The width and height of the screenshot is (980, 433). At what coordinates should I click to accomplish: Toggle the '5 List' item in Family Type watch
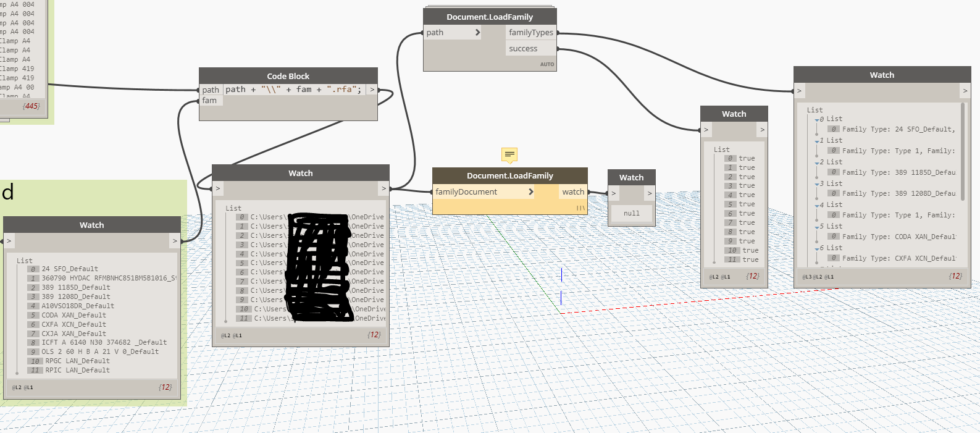click(817, 227)
